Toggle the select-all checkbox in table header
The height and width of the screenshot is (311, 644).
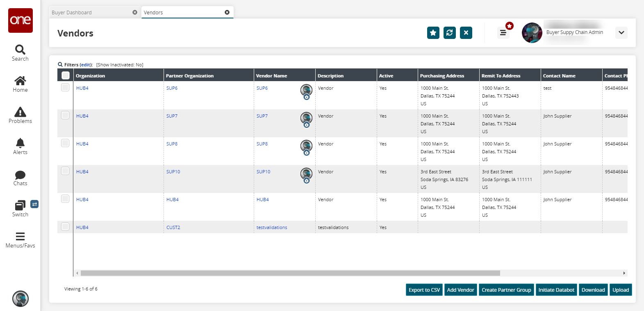pyautogui.click(x=65, y=75)
